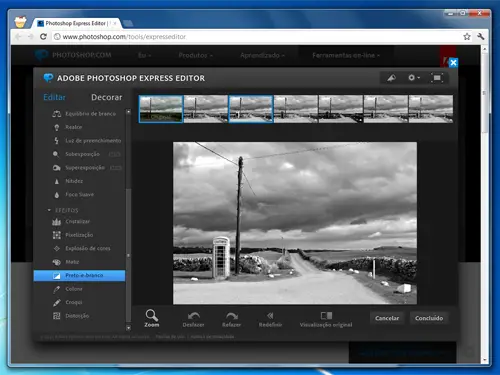
Task: Redo with the Refazer arrow
Action: [232, 319]
